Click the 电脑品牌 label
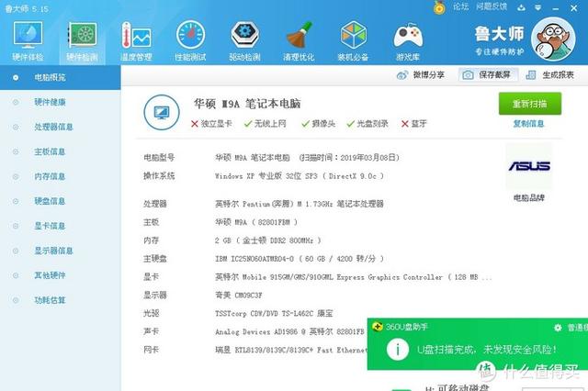 (529, 197)
